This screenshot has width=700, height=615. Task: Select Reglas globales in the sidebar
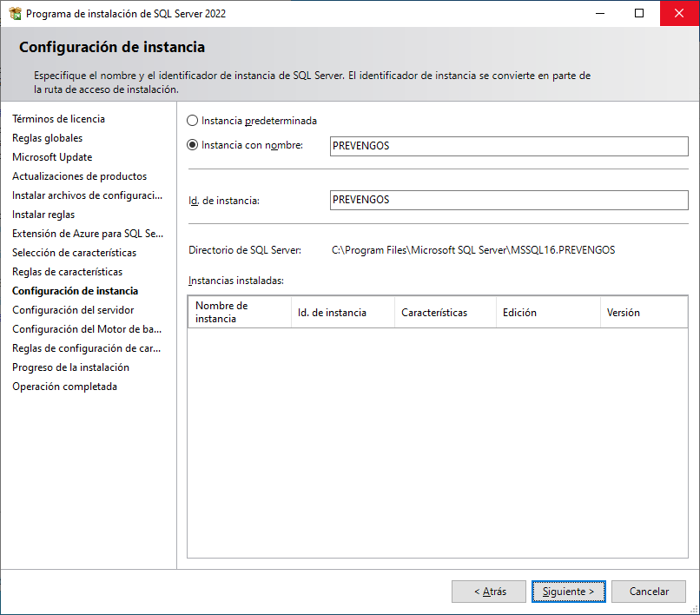(48, 138)
